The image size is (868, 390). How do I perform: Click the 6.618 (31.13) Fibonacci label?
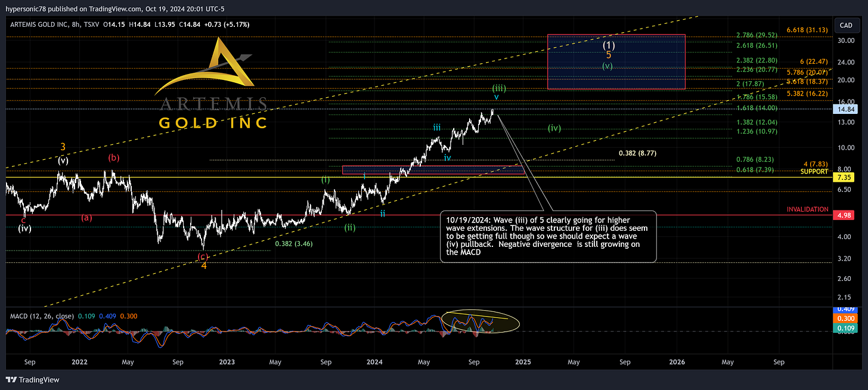808,30
